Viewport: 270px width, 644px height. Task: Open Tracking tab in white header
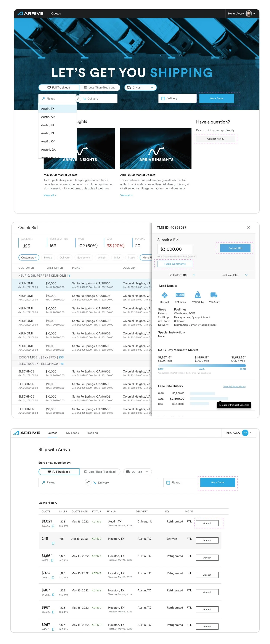point(92,433)
